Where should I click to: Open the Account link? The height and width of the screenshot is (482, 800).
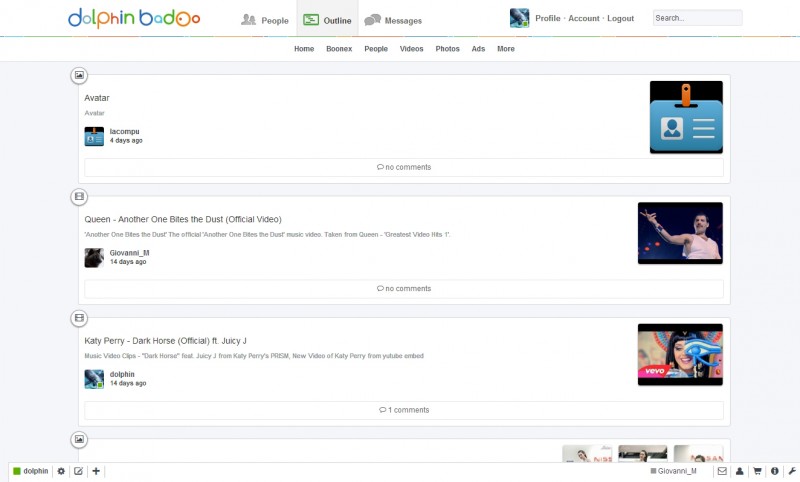(x=584, y=18)
